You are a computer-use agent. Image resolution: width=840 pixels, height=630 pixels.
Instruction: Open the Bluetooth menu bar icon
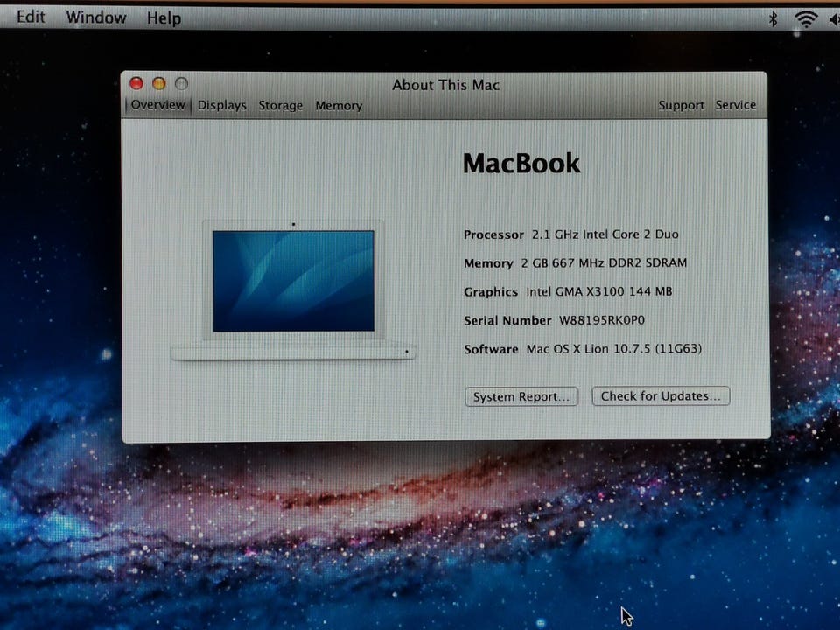point(773,20)
